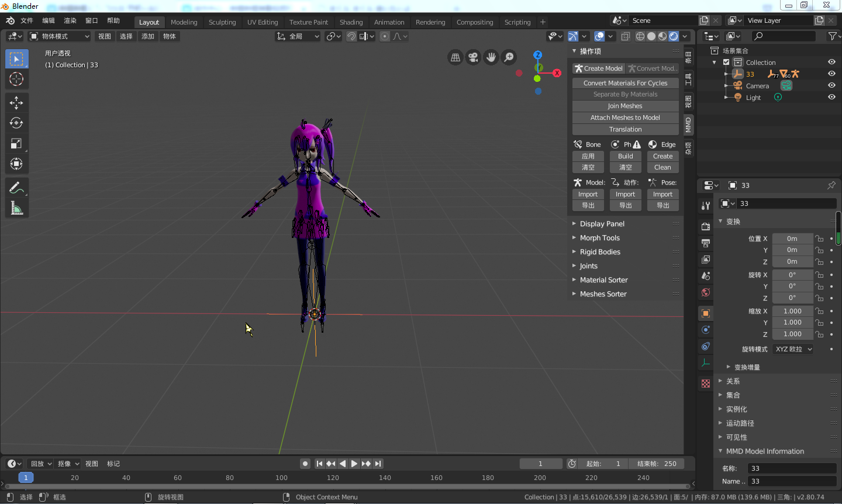Uncheck the Collection checkbox in outliner
Screen dimensions: 842x504
[726, 63]
